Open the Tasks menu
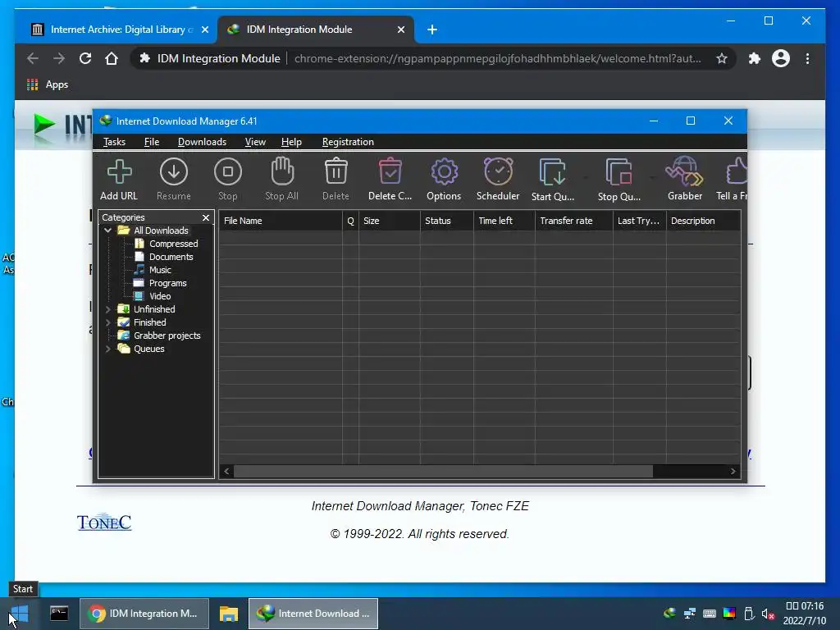 (114, 142)
